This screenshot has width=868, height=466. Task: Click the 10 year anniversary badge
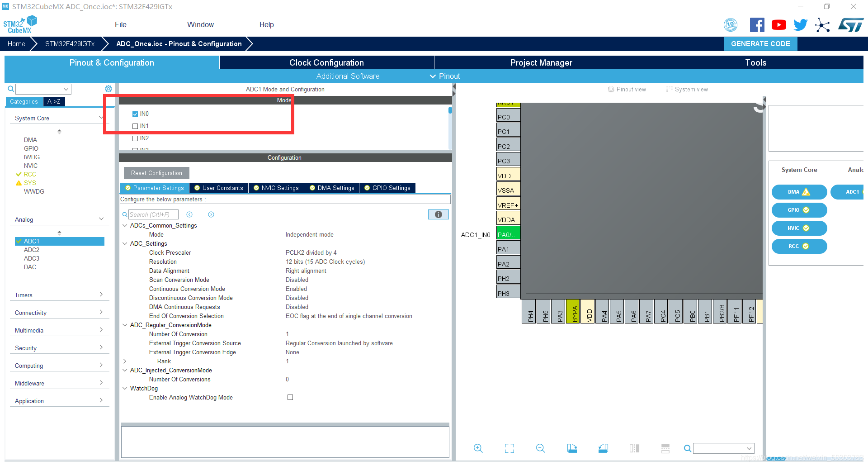[x=731, y=25]
